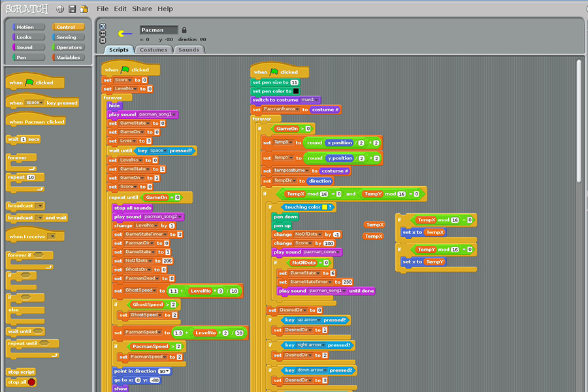The width and height of the screenshot is (588, 392).
Task: Open the Share menu
Action: [x=142, y=8]
